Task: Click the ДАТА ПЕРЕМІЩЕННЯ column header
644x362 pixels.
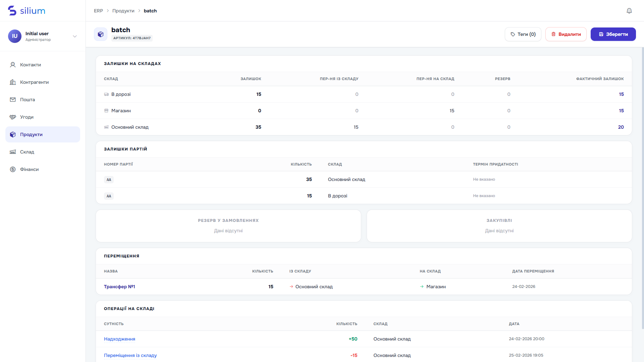Action: (x=533, y=271)
